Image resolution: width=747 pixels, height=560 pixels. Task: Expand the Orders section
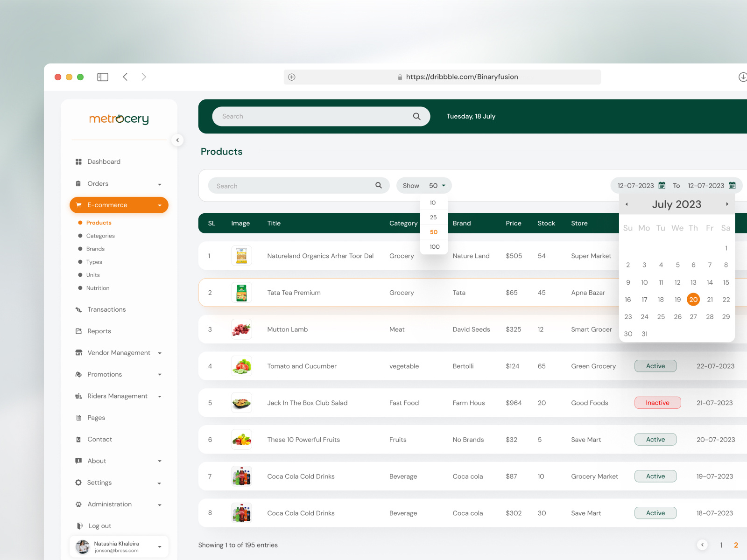[160, 184]
